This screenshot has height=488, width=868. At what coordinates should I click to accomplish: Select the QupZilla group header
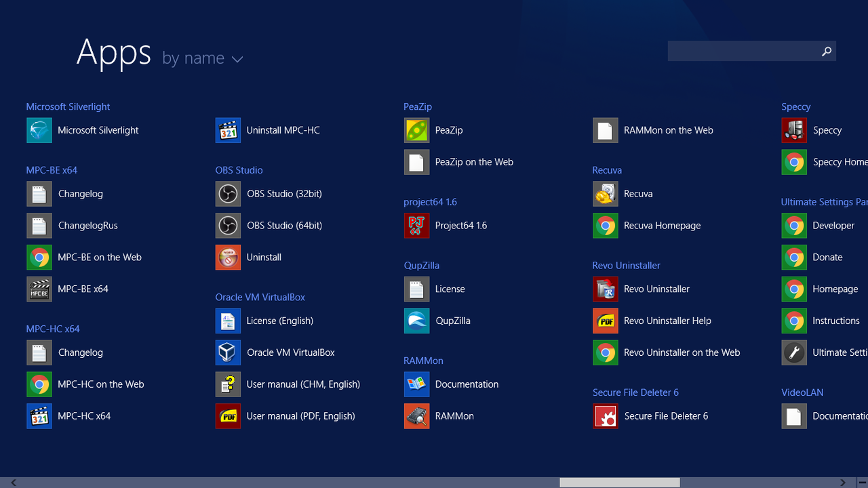click(x=421, y=265)
